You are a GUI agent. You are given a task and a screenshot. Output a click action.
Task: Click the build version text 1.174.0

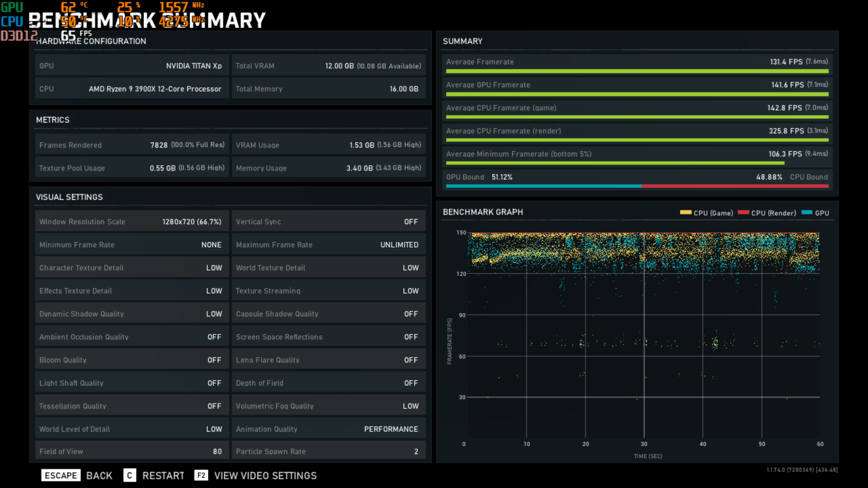coord(802,470)
